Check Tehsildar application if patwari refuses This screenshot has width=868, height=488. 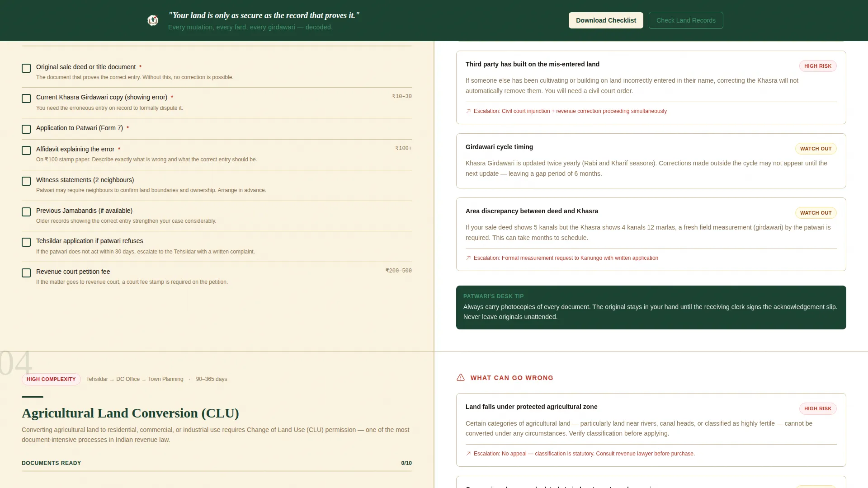(26, 242)
